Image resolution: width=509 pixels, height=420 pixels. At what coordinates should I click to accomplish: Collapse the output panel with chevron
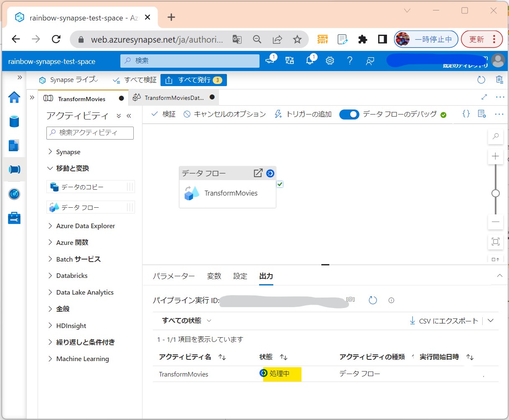[x=499, y=276]
